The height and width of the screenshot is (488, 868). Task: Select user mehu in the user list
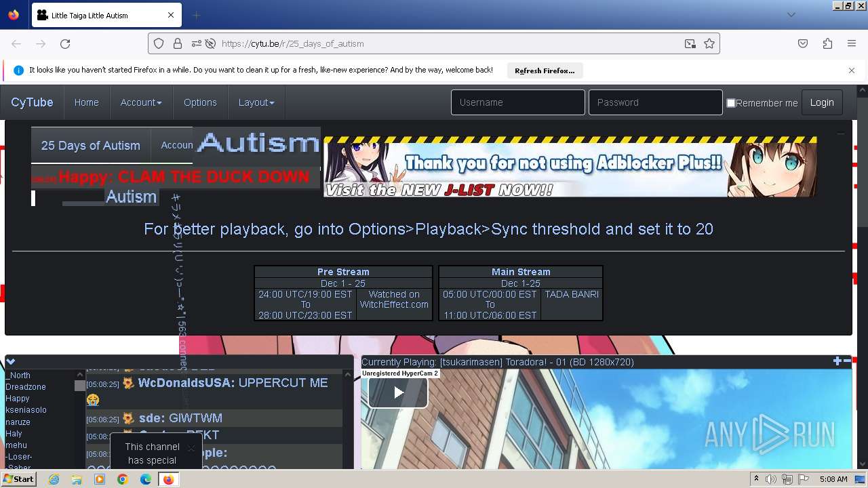pos(16,445)
